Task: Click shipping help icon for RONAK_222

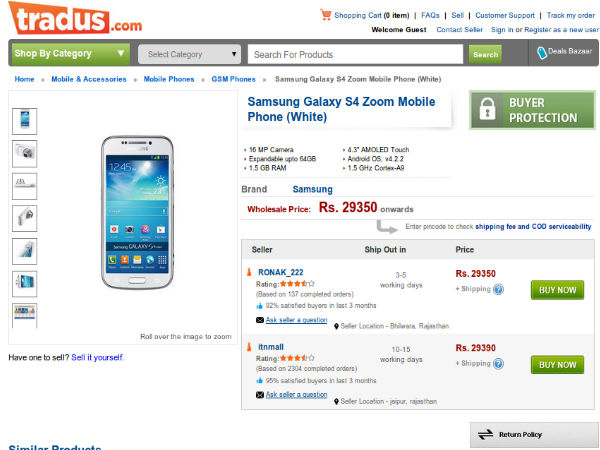Action: coord(498,289)
